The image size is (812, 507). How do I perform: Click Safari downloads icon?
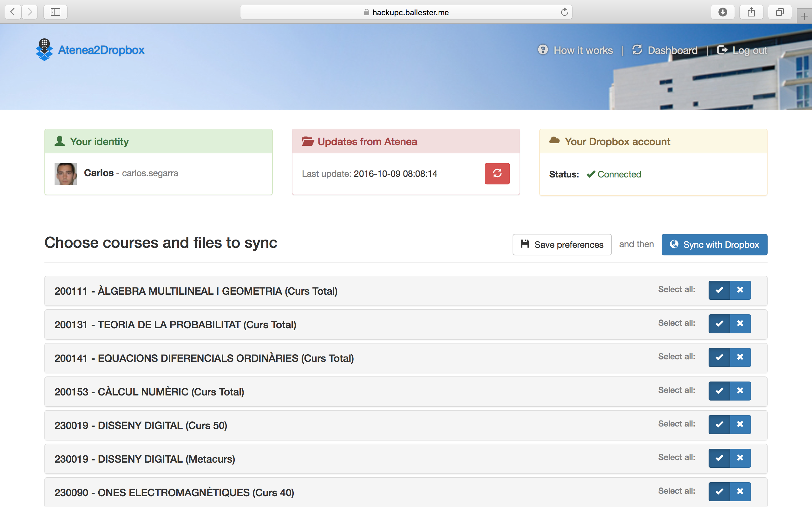pyautogui.click(x=723, y=12)
